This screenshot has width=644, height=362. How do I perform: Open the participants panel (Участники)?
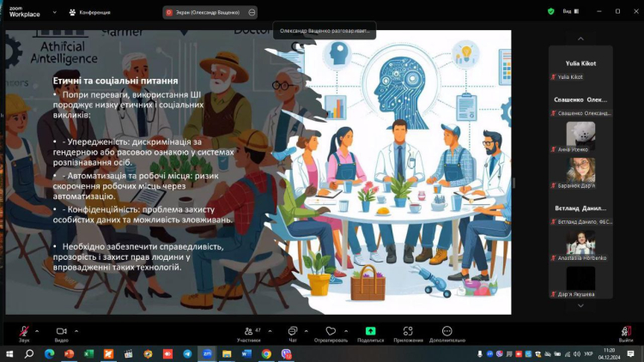(249, 331)
